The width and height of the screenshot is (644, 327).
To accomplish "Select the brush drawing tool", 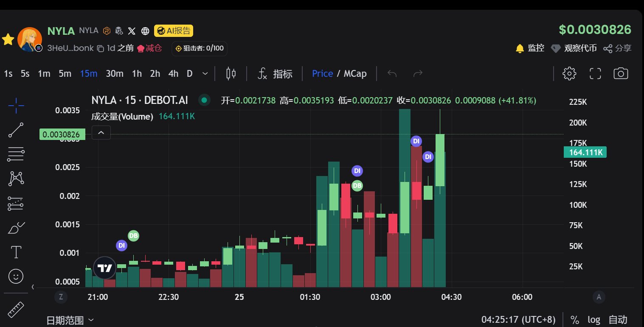I will [16, 228].
